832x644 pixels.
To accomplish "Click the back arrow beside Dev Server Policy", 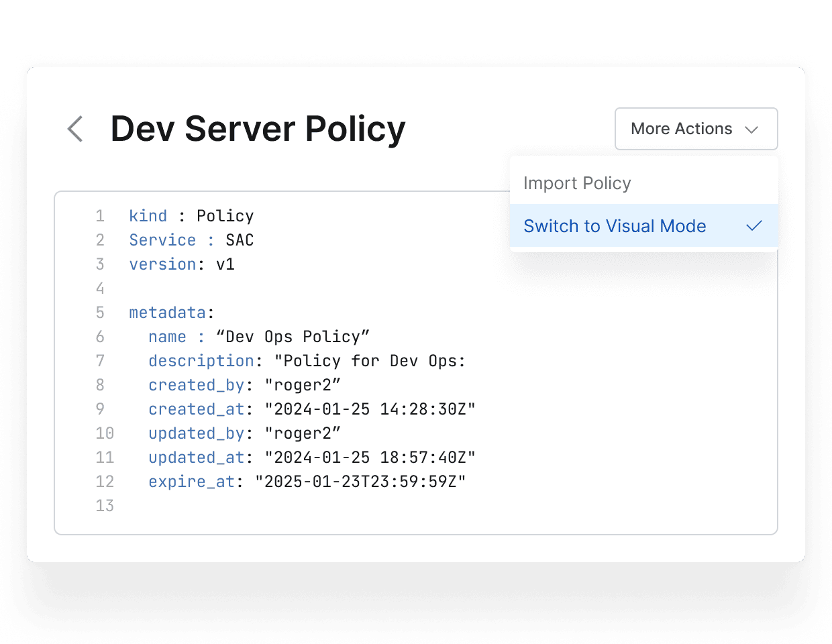I will click(76, 129).
